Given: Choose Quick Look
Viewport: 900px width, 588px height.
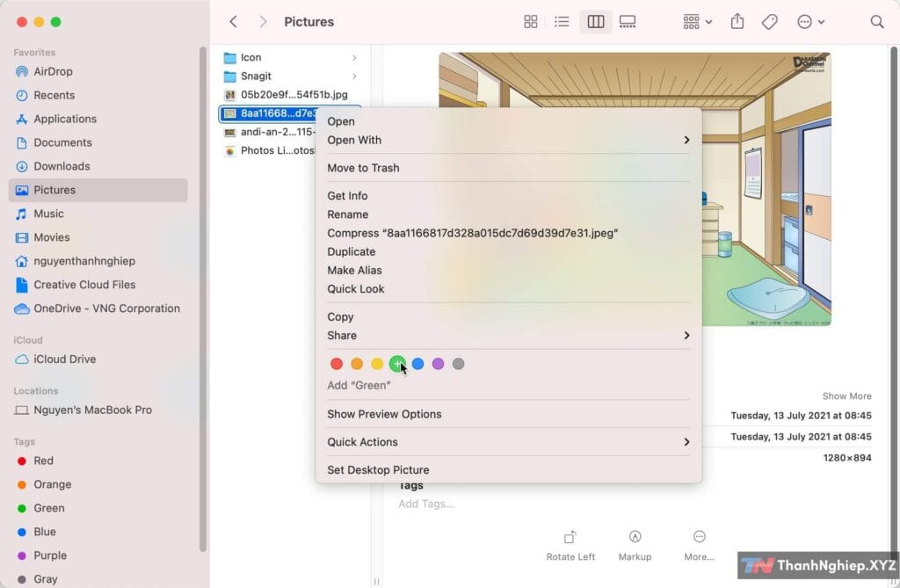Looking at the screenshot, I should 509,289.
